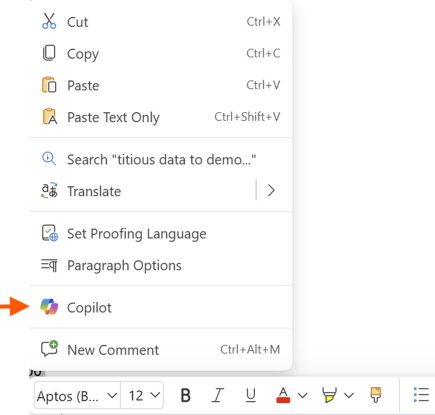This screenshot has height=415, width=435.
Task: Toggle Italic formatting in mini toolbar
Action: coord(218,396)
